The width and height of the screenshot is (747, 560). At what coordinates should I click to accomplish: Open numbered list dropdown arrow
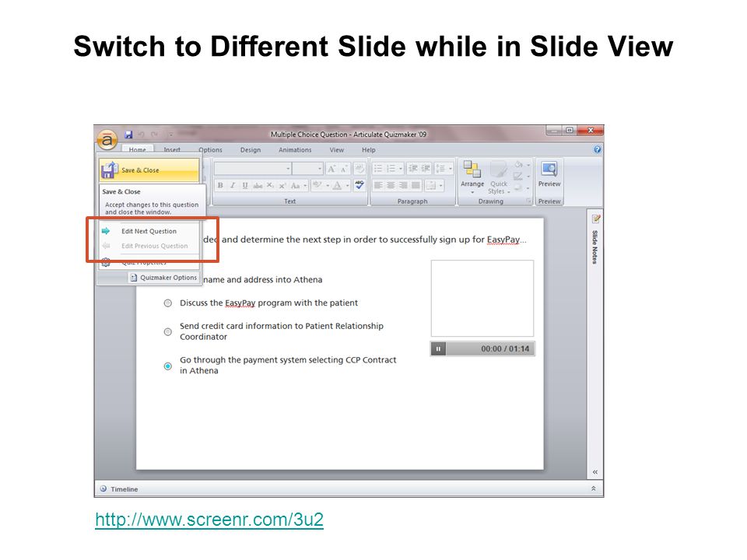pos(400,169)
